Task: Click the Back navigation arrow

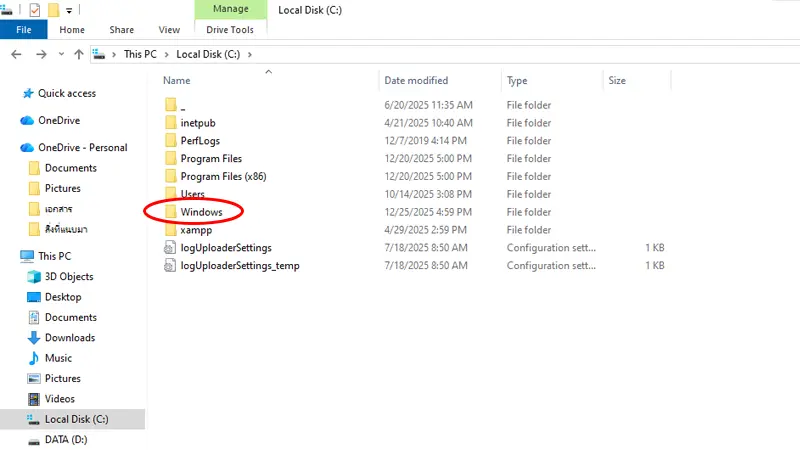Action: (x=15, y=54)
